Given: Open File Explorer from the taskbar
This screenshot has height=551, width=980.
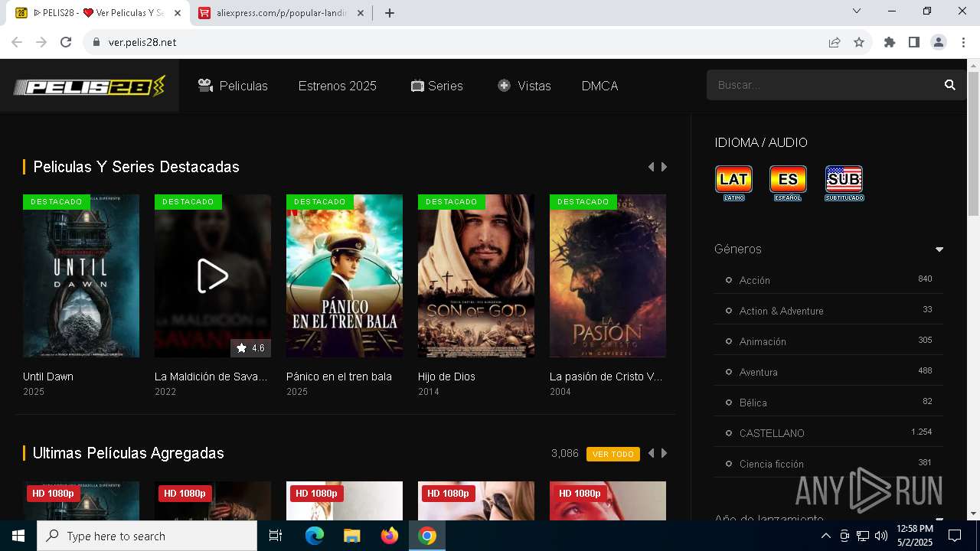Looking at the screenshot, I should point(351,536).
